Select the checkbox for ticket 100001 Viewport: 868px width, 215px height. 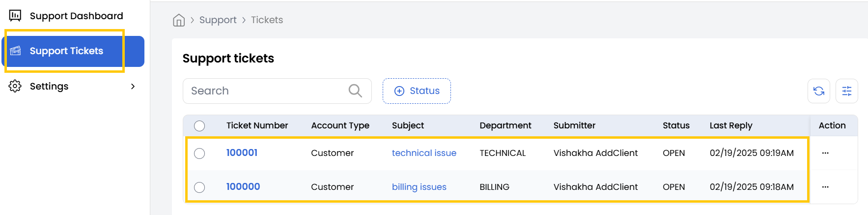199,154
